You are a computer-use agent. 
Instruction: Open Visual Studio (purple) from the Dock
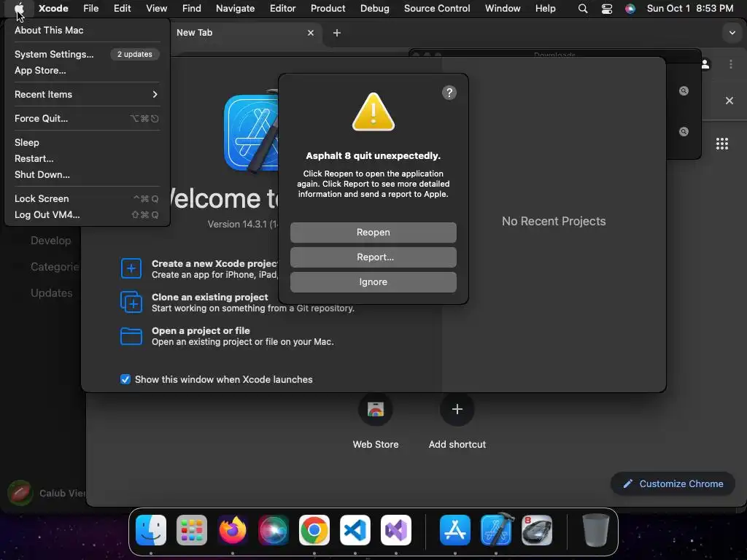(x=396, y=530)
